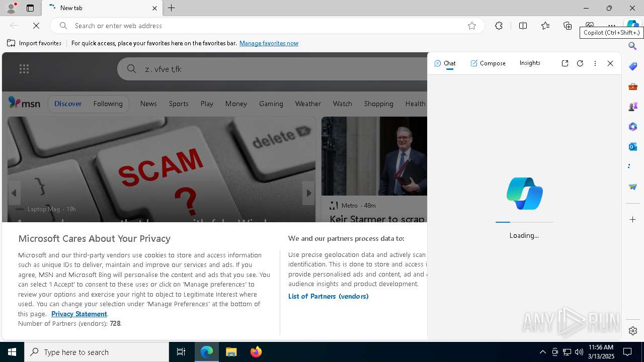Screen dimensions: 644x362
Task: Click Import favorites
Action: (x=34, y=43)
